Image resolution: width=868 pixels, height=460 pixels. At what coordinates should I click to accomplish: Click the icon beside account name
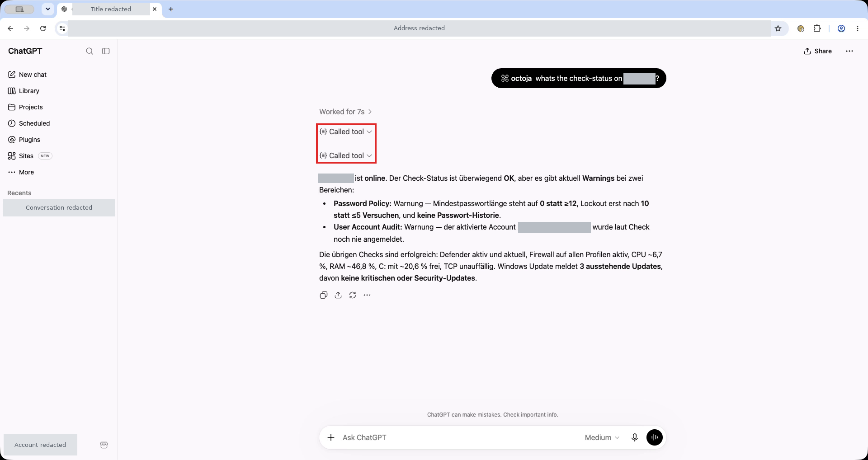click(x=104, y=445)
